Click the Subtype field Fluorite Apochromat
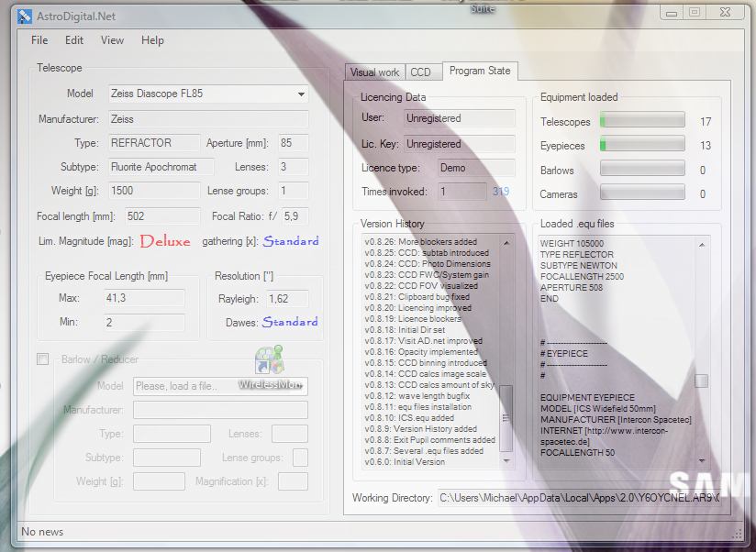 (161, 167)
